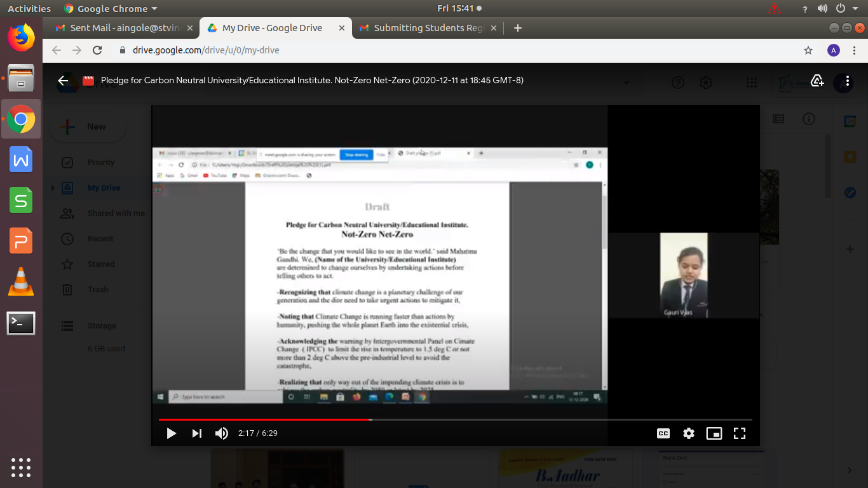Image resolution: width=868 pixels, height=488 pixels.
Task: Open Storage details in sidebar
Action: pos(102,326)
